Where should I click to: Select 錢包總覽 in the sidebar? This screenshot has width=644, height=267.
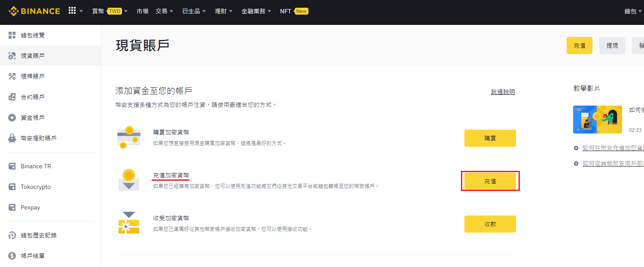(51, 35)
